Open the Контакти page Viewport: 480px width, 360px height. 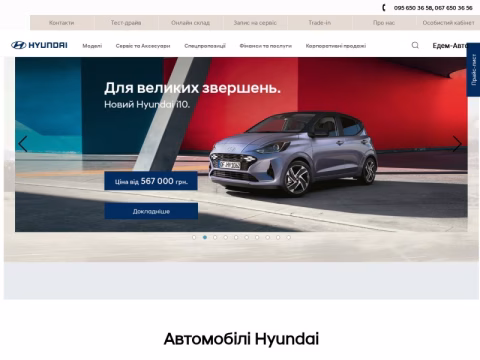coord(62,23)
